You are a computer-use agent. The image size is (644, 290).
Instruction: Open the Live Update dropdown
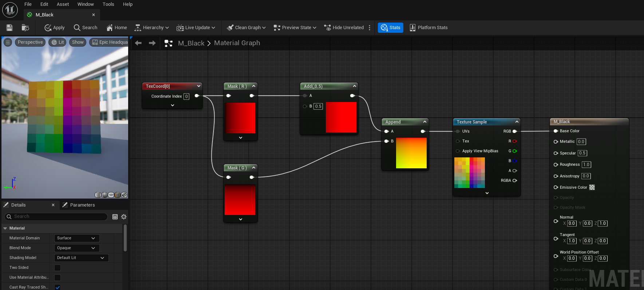(x=196, y=28)
